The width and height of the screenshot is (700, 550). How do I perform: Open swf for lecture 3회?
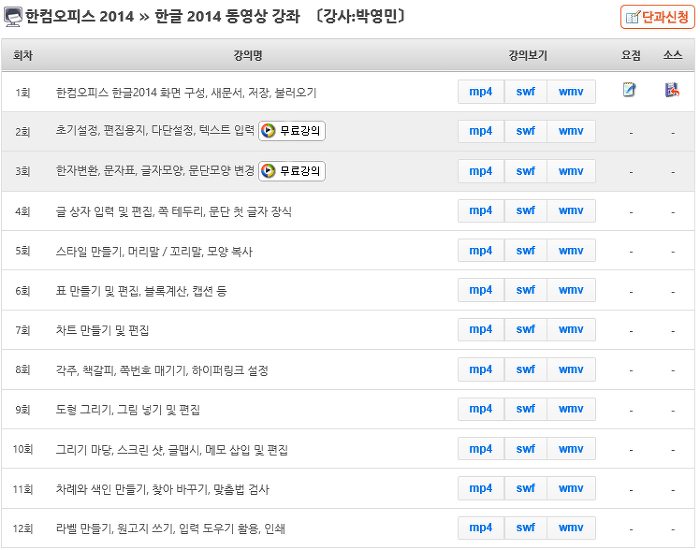[525, 171]
